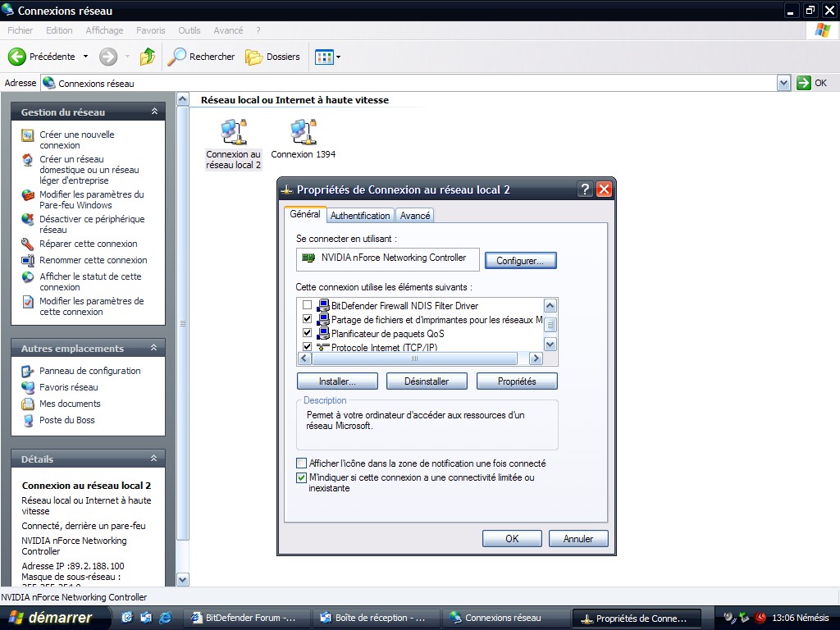Click Créer un réseau domestique link

(89, 170)
